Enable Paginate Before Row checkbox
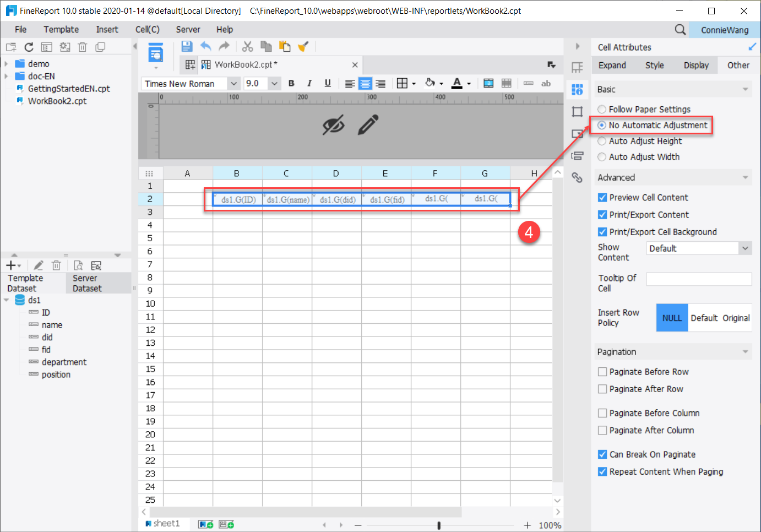 click(602, 372)
